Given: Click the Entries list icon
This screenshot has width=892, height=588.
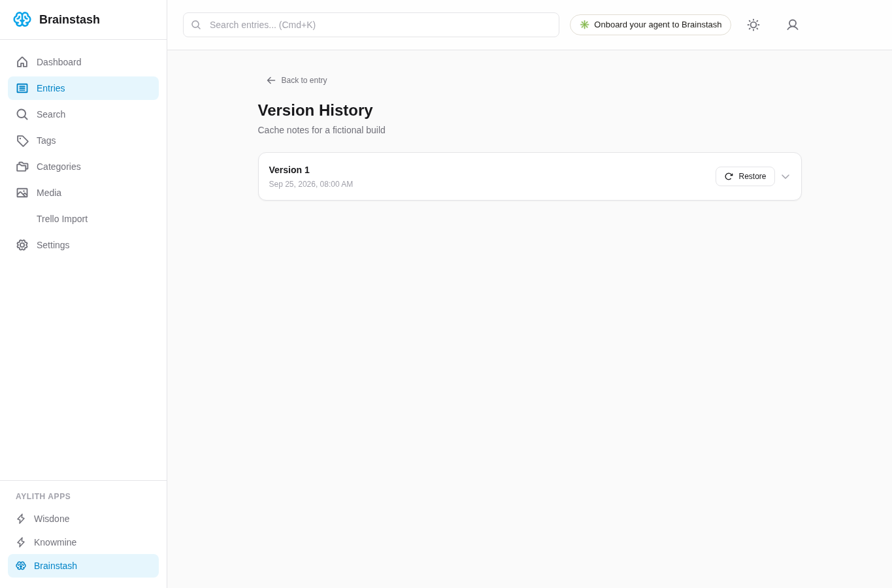Looking at the screenshot, I should 22,88.
